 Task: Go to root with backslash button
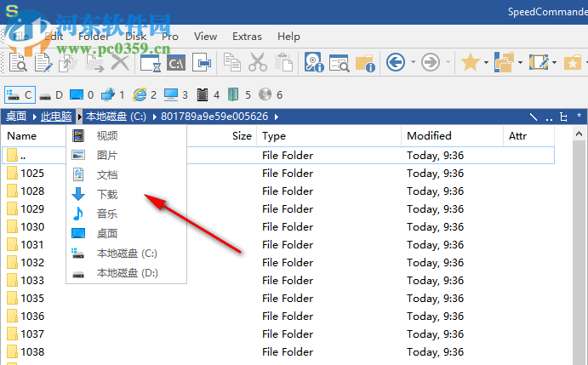point(534,117)
